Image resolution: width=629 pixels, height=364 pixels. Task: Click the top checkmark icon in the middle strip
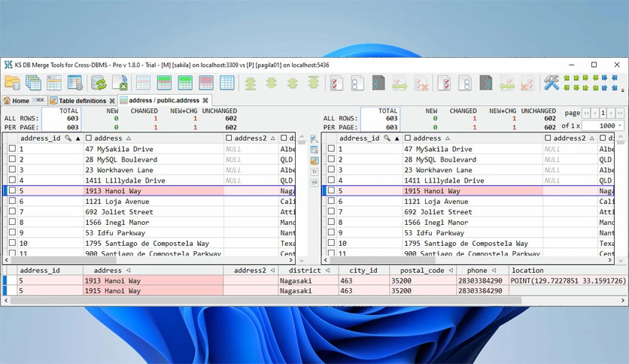tap(314, 138)
